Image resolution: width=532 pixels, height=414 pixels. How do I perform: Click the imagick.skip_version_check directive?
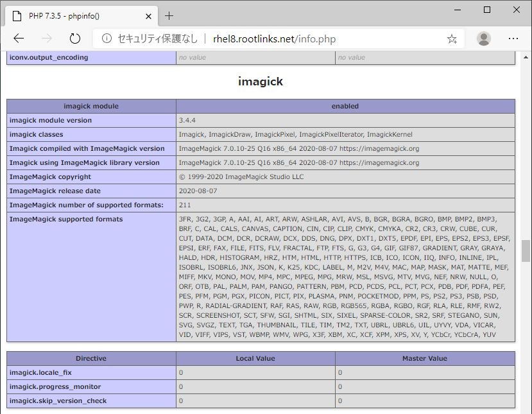pyautogui.click(x=58, y=401)
